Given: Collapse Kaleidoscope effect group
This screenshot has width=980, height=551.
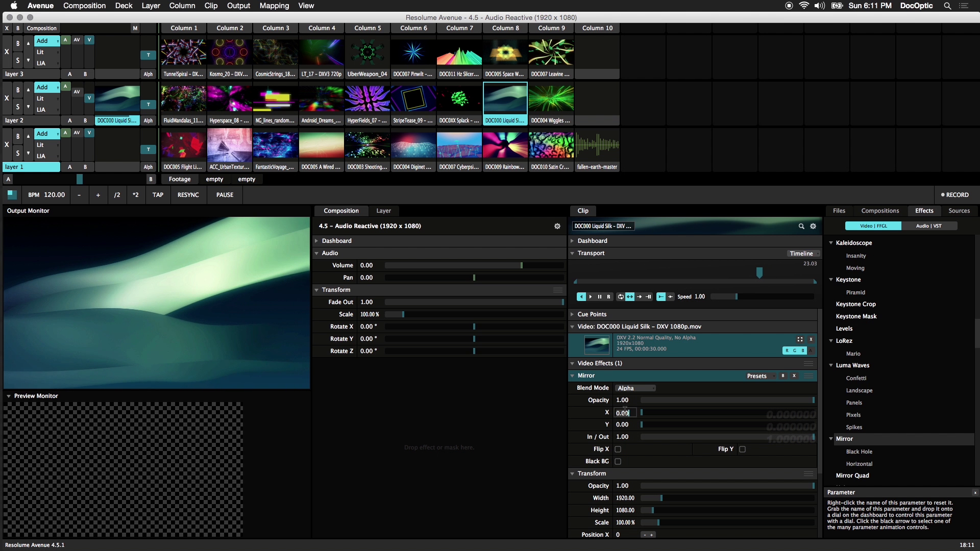Looking at the screenshot, I should [831, 243].
